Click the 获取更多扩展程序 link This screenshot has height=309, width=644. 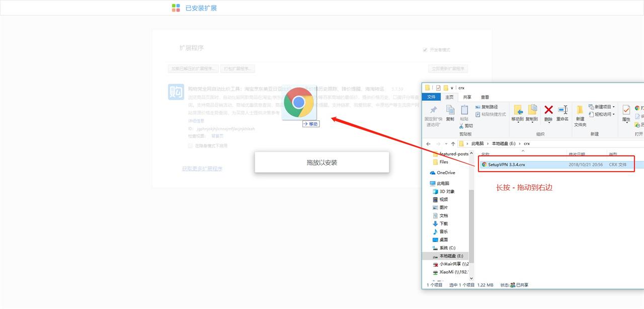click(x=202, y=169)
